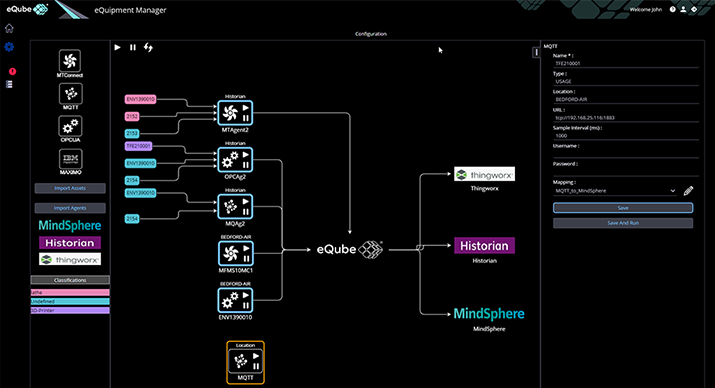Open the red alert icon in sidebar

pos(12,71)
